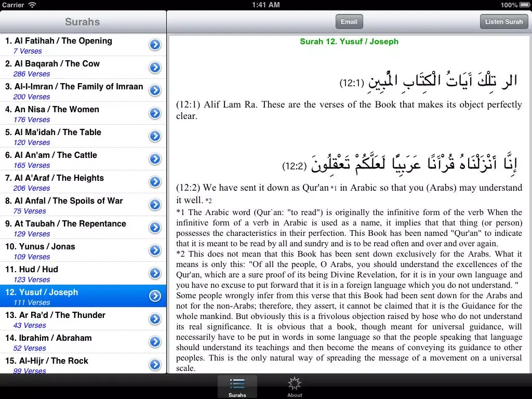Tap blue arrow beside Al Baqarah
532x399 pixels.
coord(155,68)
